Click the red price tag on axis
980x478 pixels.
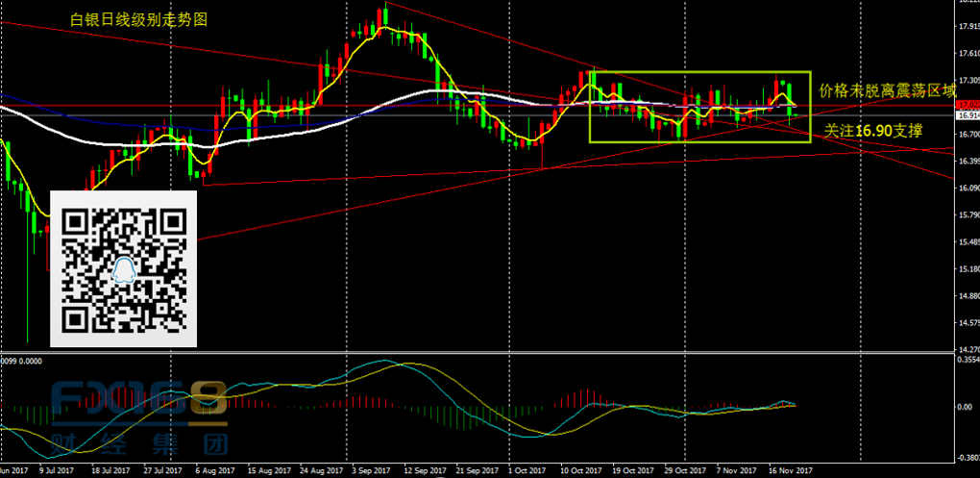pos(968,106)
